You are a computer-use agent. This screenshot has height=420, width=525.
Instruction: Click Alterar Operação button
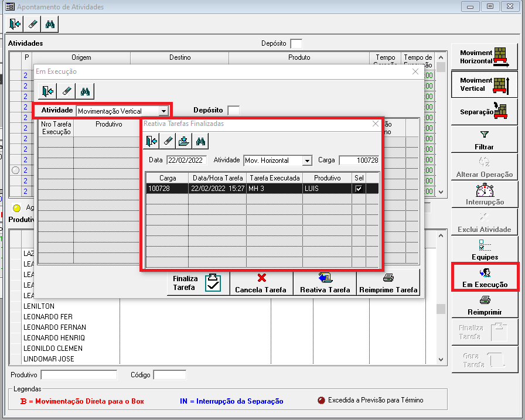point(484,168)
